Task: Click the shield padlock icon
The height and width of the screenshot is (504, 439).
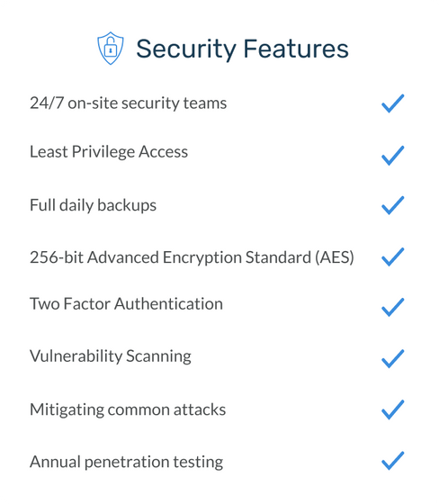Action: click(111, 49)
